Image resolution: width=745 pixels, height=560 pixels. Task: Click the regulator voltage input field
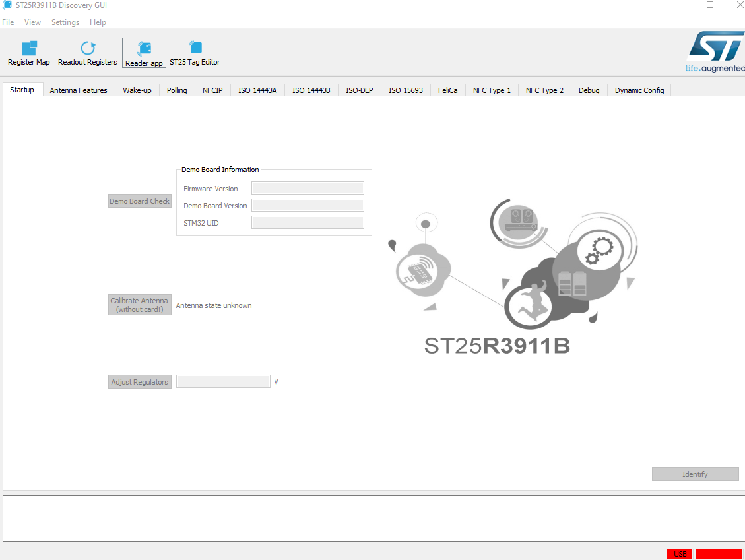pos(223,381)
